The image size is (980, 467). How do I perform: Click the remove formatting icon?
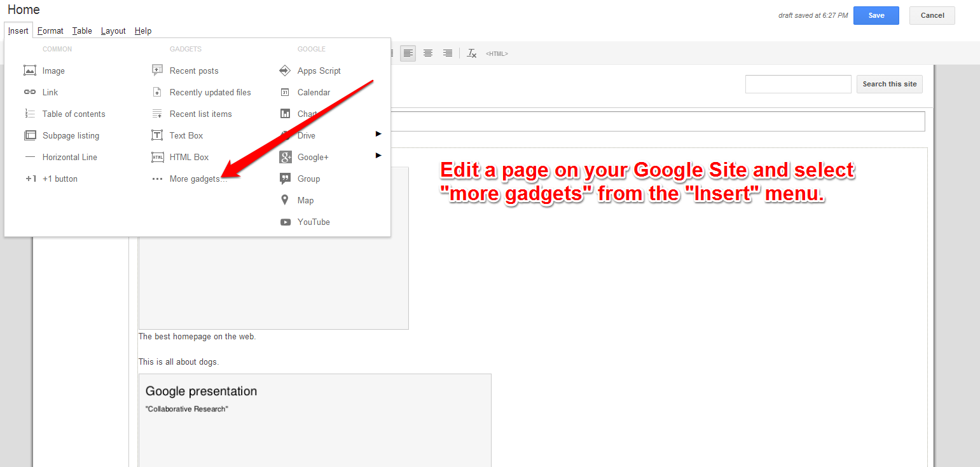(471, 53)
